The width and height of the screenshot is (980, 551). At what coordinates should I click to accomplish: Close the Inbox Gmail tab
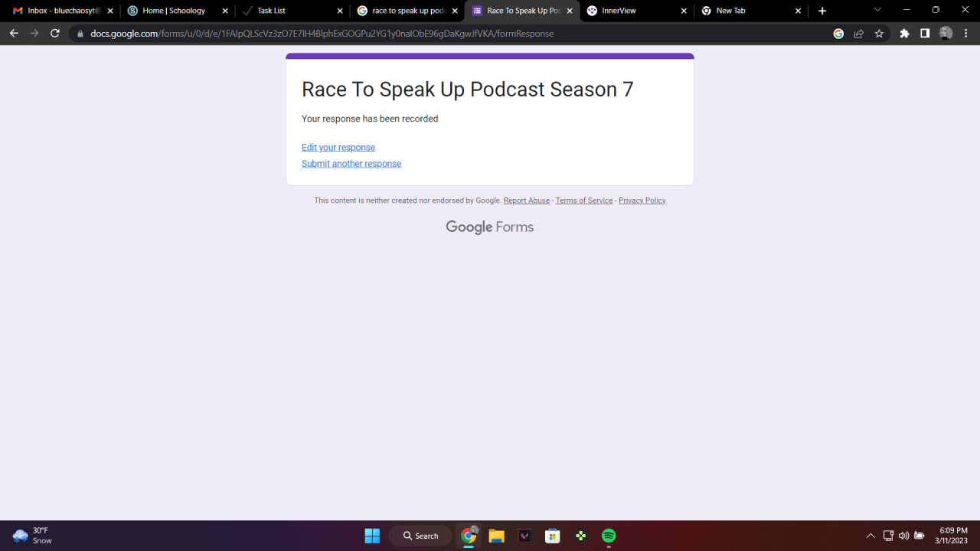pyautogui.click(x=110, y=11)
